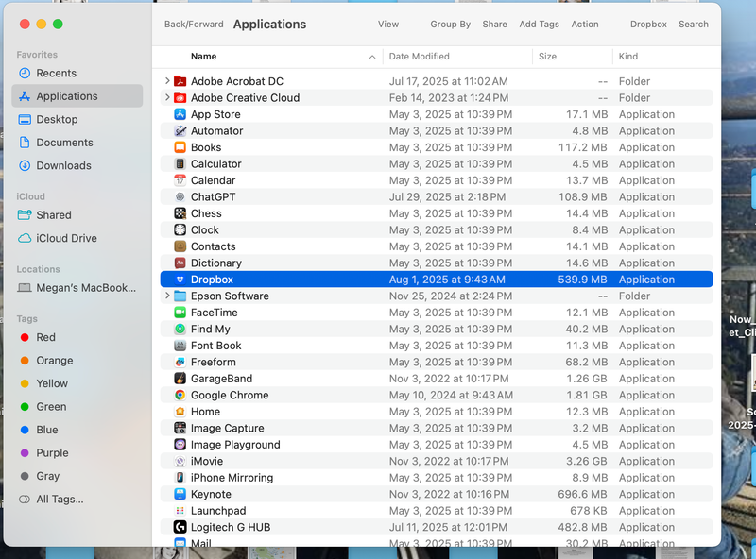756x559 pixels.
Task: Select the Purple tag color dot
Action: [x=25, y=453]
